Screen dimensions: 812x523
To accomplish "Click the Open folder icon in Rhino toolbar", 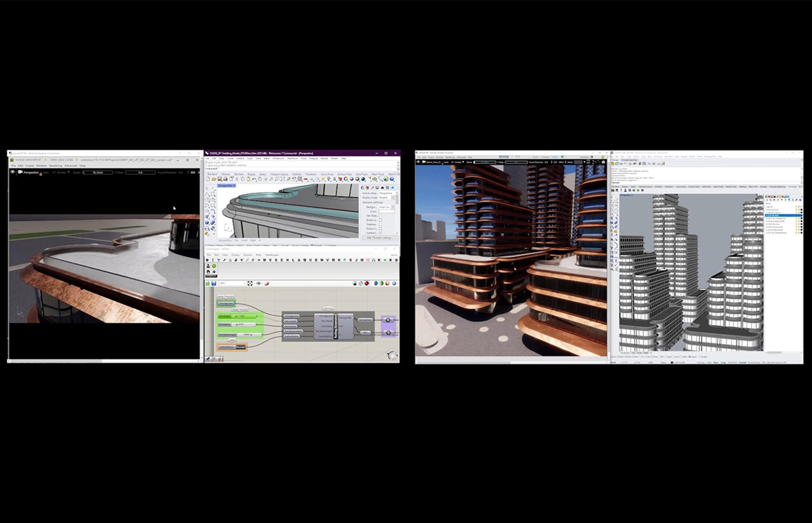I will click(214, 179).
